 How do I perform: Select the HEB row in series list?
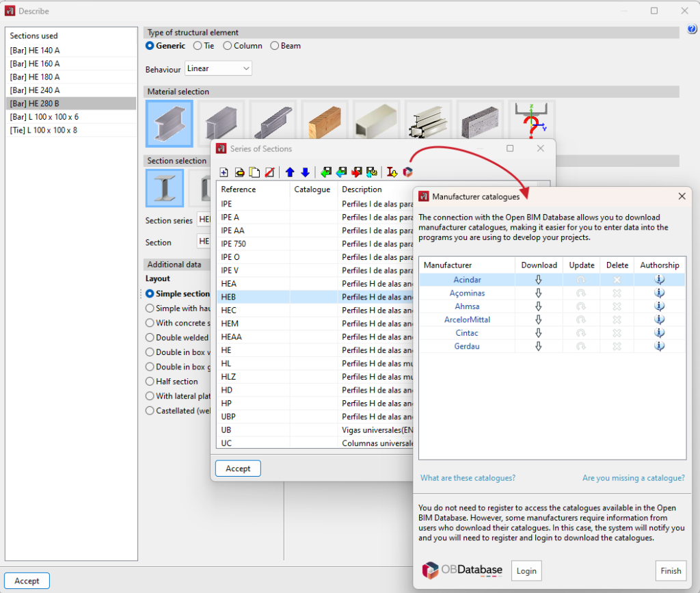(314, 297)
